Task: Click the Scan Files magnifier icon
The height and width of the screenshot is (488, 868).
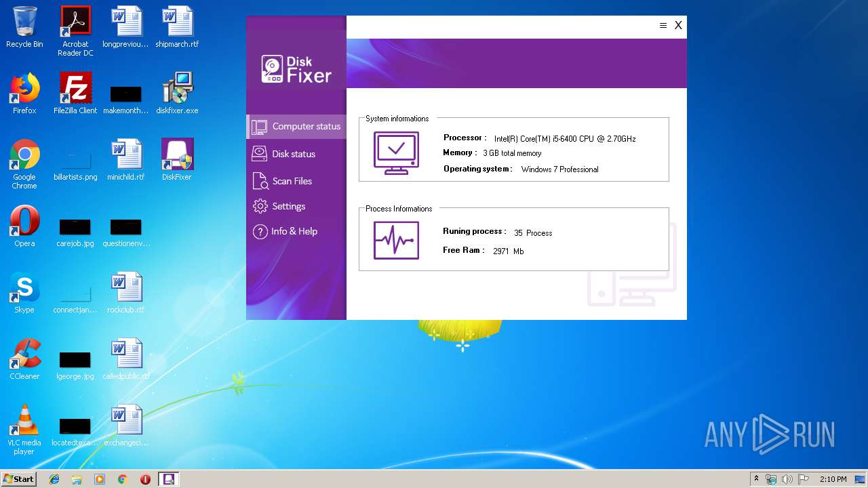Action: 260,181
